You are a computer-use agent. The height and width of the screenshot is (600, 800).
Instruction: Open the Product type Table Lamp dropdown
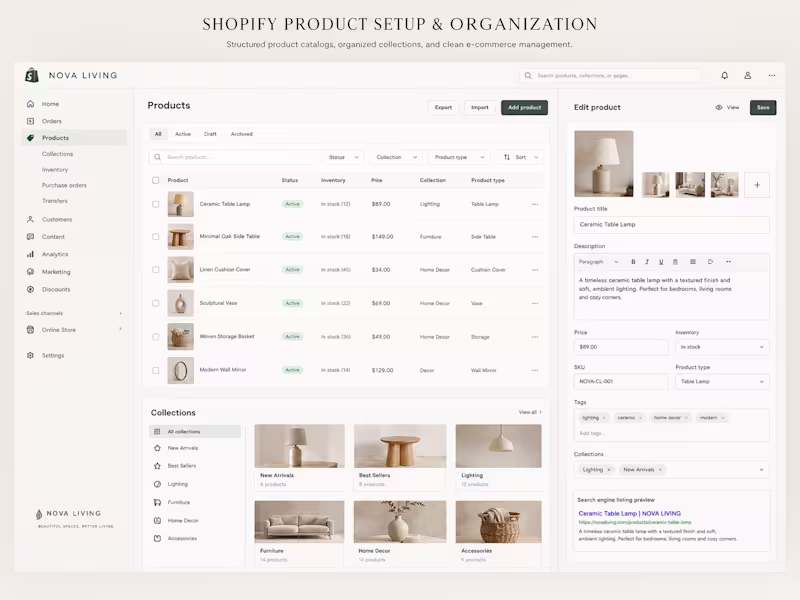coord(722,382)
